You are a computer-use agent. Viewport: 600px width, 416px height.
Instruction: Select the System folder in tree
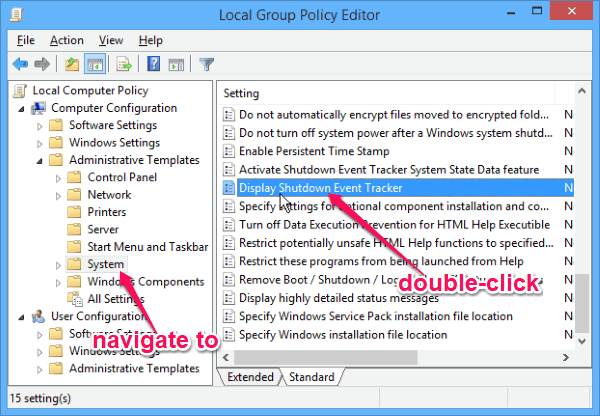pos(106,264)
